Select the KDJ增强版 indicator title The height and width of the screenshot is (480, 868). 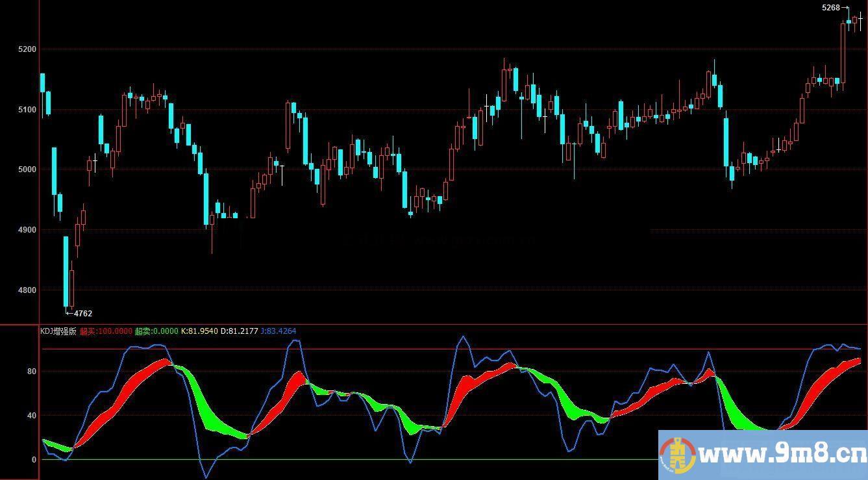(x=58, y=331)
